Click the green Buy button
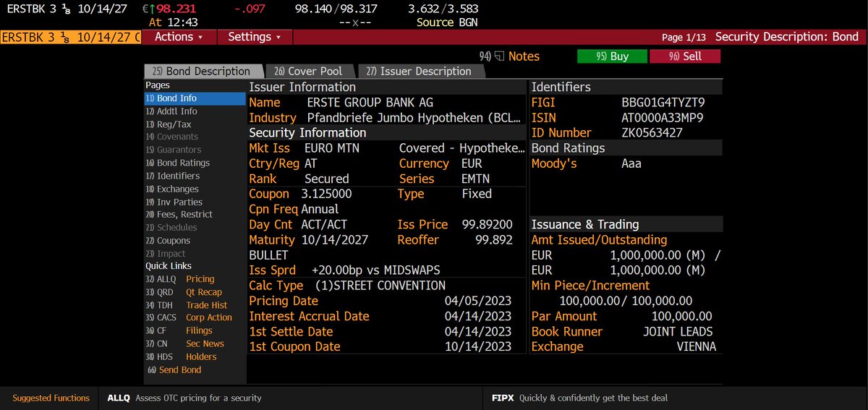The image size is (868, 410). click(x=612, y=56)
